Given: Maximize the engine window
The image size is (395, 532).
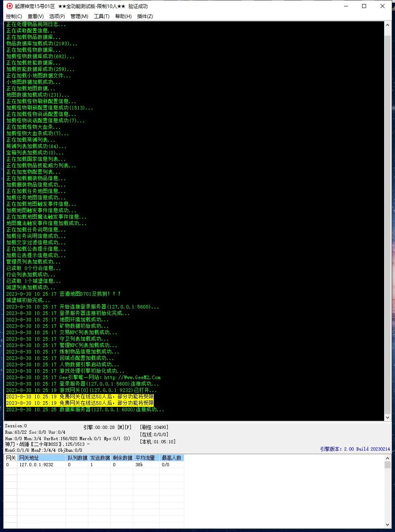Looking at the screenshot, I should click(x=364, y=6).
